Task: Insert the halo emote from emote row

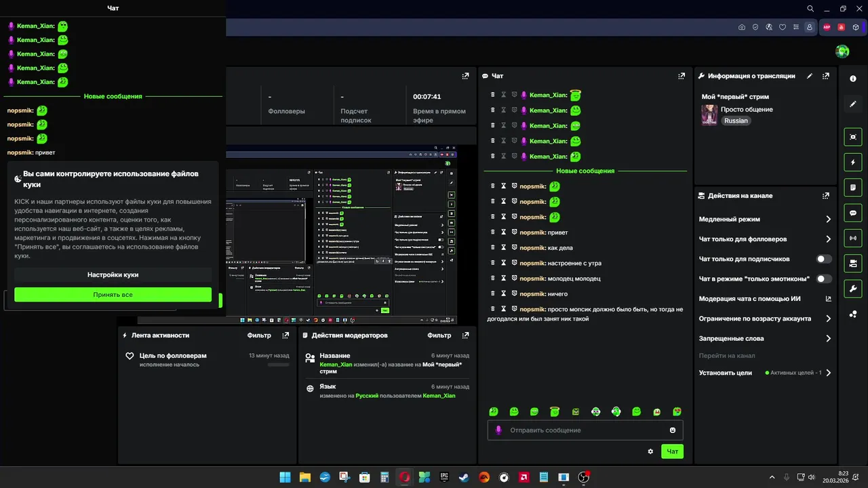Action: point(555,411)
